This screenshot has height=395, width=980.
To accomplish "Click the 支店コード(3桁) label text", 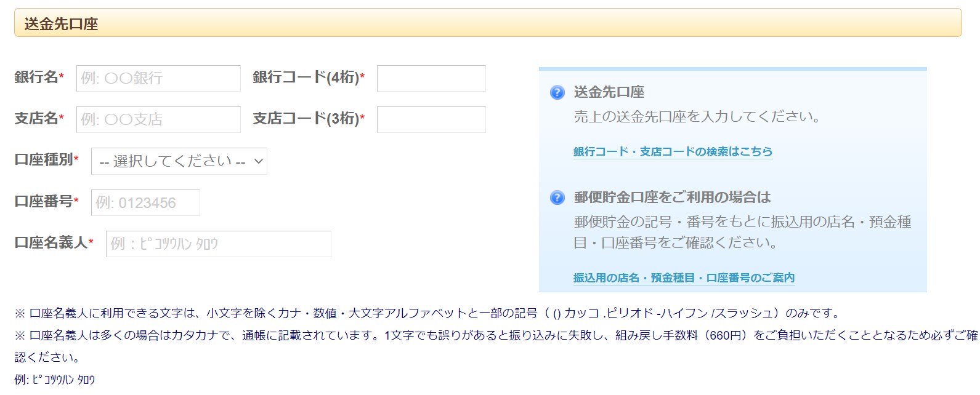I will (x=306, y=119).
